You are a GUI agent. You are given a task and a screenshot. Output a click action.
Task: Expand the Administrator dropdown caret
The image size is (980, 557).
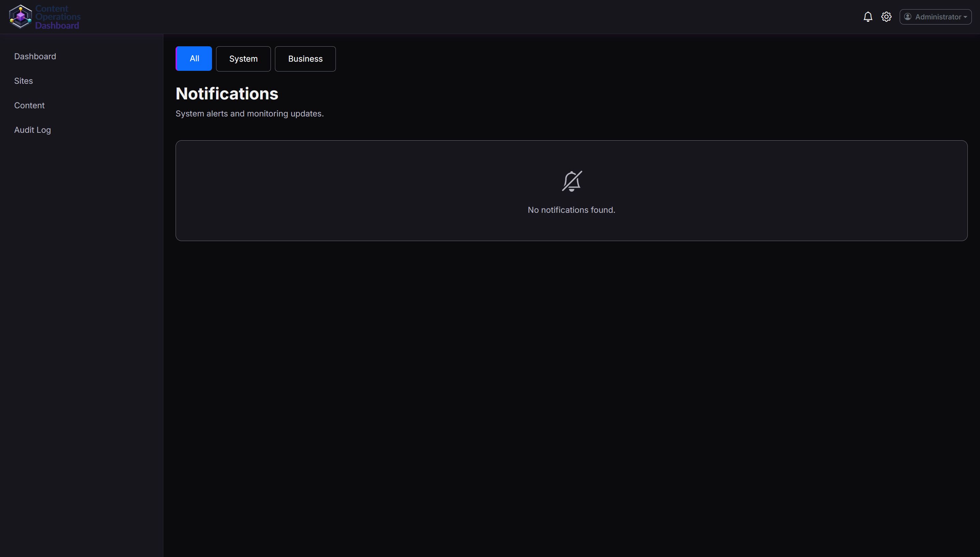965,17
